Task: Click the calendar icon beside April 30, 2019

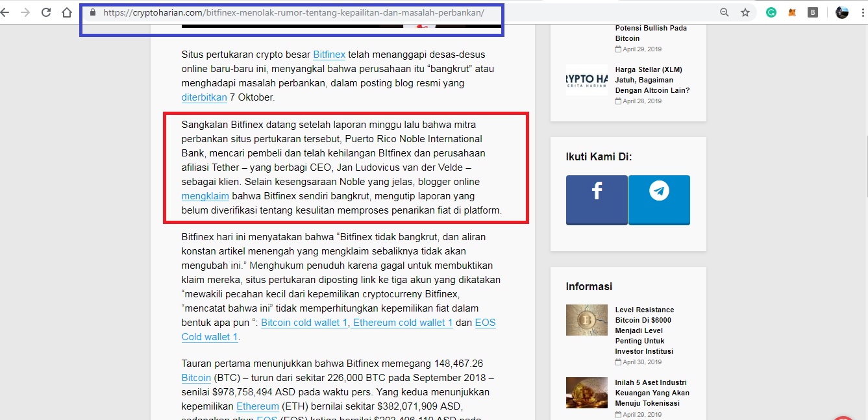Action: pos(618,362)
